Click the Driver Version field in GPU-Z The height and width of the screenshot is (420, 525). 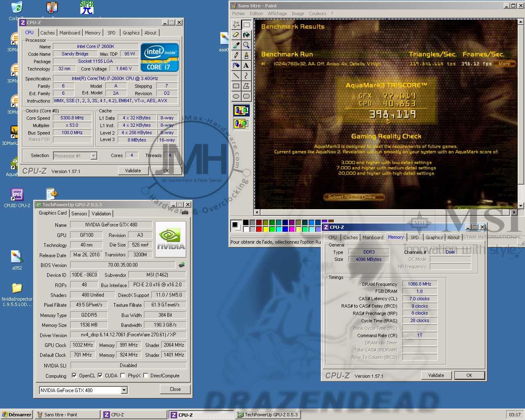(128, 335)
